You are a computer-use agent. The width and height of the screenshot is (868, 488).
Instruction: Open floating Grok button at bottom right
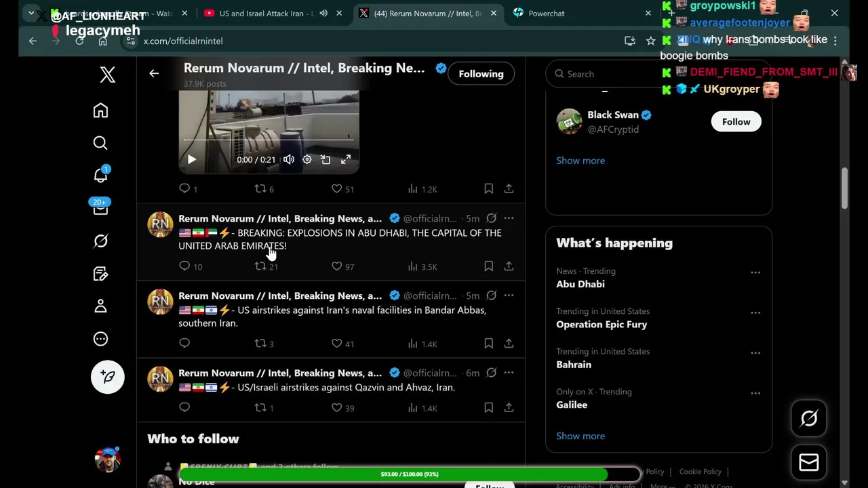(x=809, y=419)
